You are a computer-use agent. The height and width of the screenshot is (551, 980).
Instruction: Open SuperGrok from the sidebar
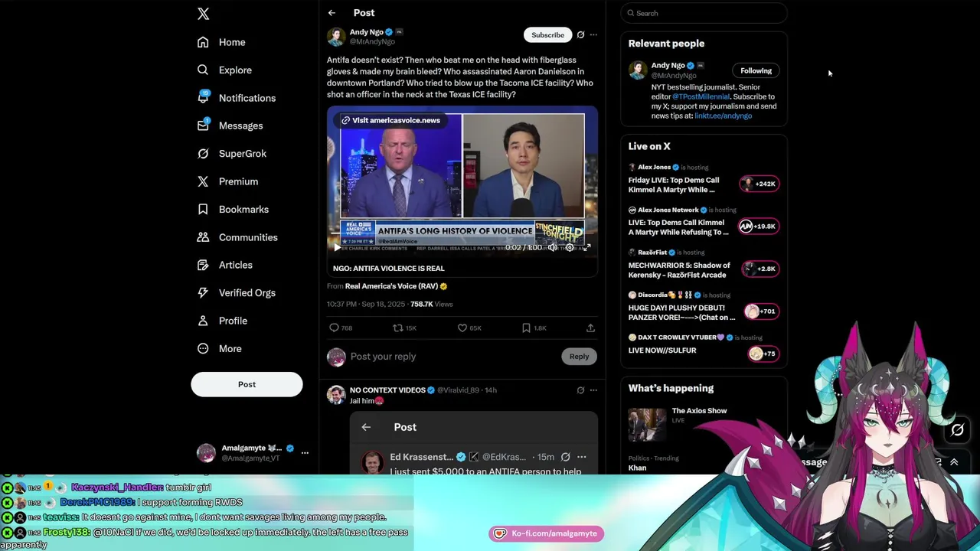[x=231, y=153]
